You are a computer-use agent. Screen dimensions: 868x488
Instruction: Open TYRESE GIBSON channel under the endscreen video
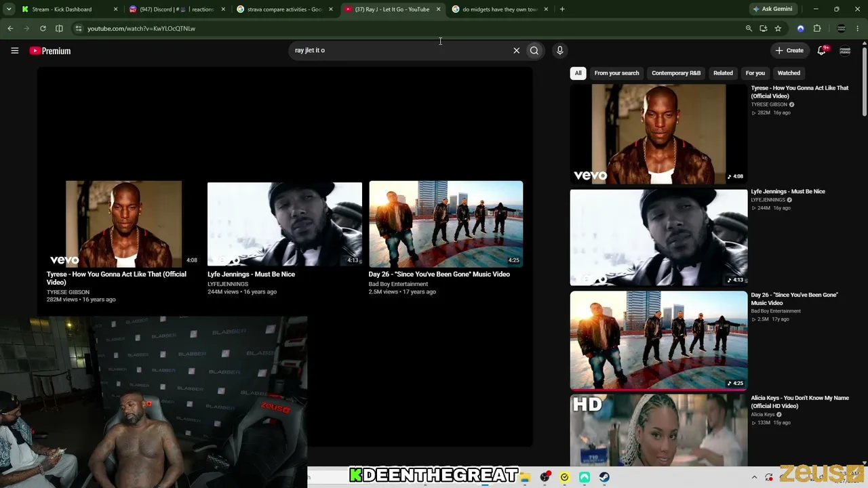tap(68, 292)
